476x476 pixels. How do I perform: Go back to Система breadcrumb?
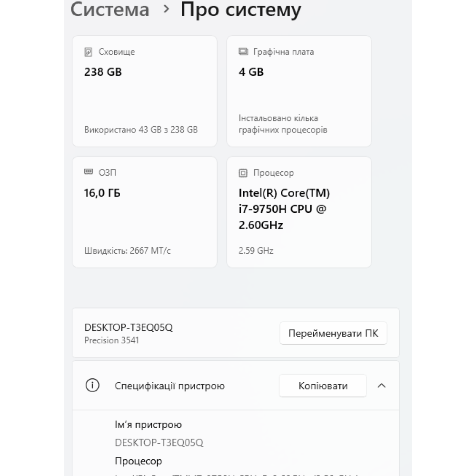pyautogui.click(x=110, y=9)
